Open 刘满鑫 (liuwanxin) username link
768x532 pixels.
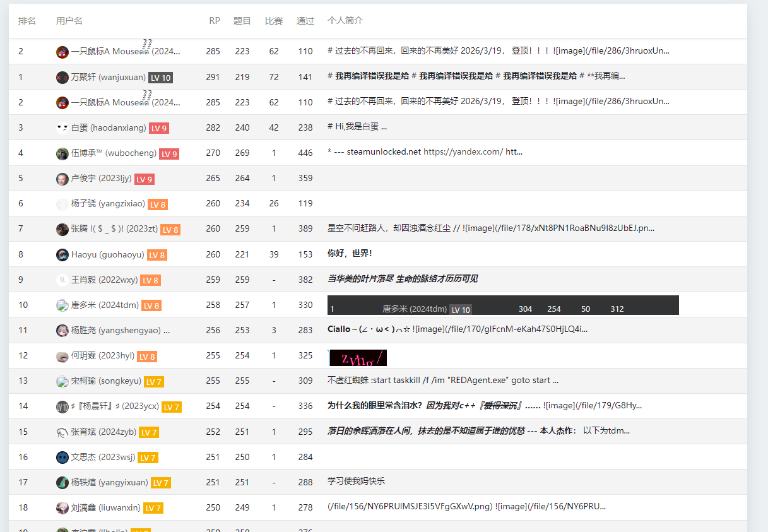pos(106,507)
